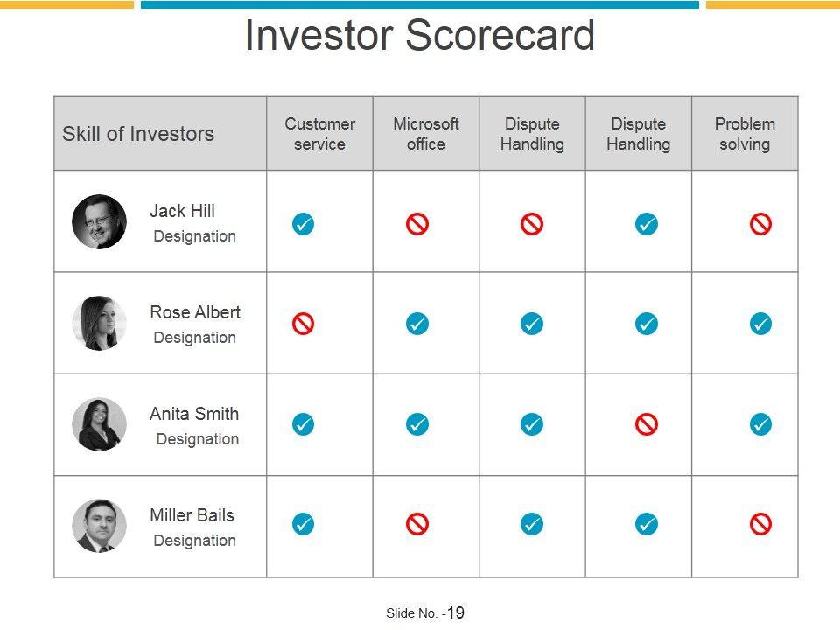Click Anita Smith's Customer service checkmark icon
840x630 pixels.
(x=303, y=424)
